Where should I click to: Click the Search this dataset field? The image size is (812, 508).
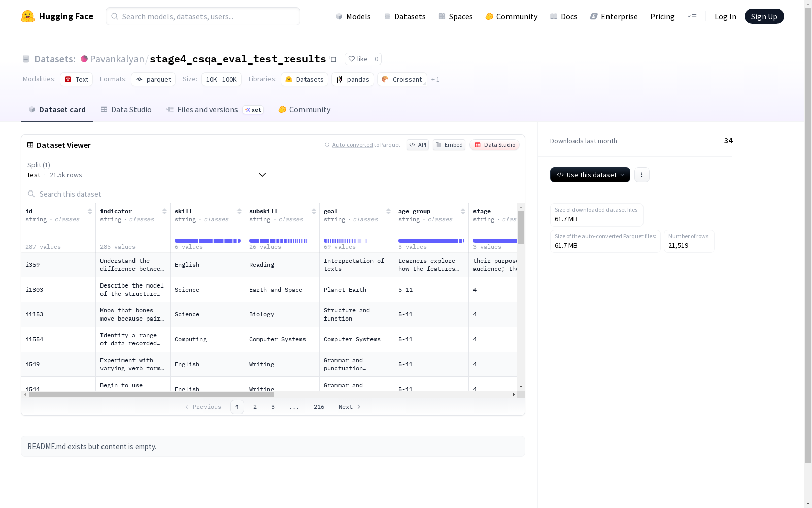[273, 194]
